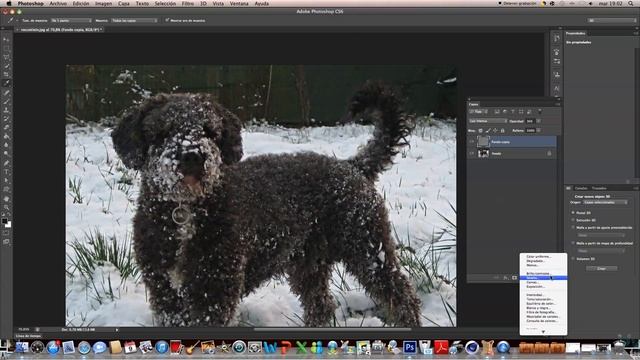Open the 'Tam. de muestra' dropdown
Screen dimensions: 640x360
coord(71,20)
